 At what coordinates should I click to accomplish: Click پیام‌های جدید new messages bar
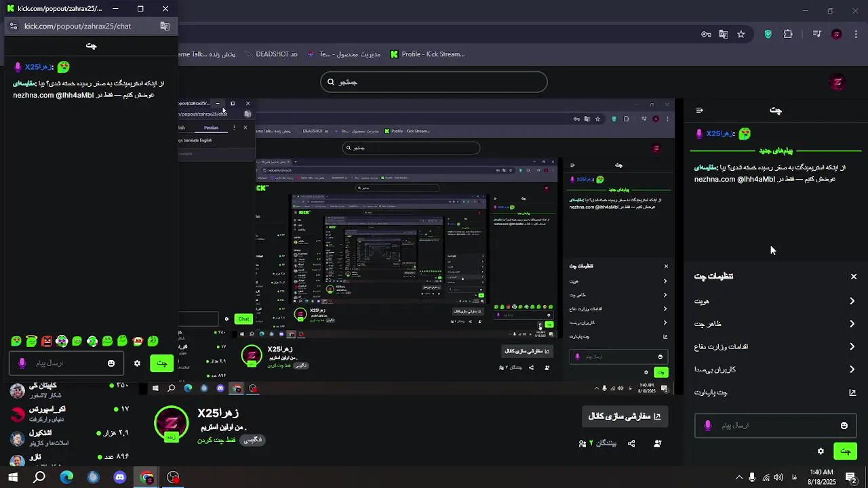pyautogui.click(x=775, y=150)
